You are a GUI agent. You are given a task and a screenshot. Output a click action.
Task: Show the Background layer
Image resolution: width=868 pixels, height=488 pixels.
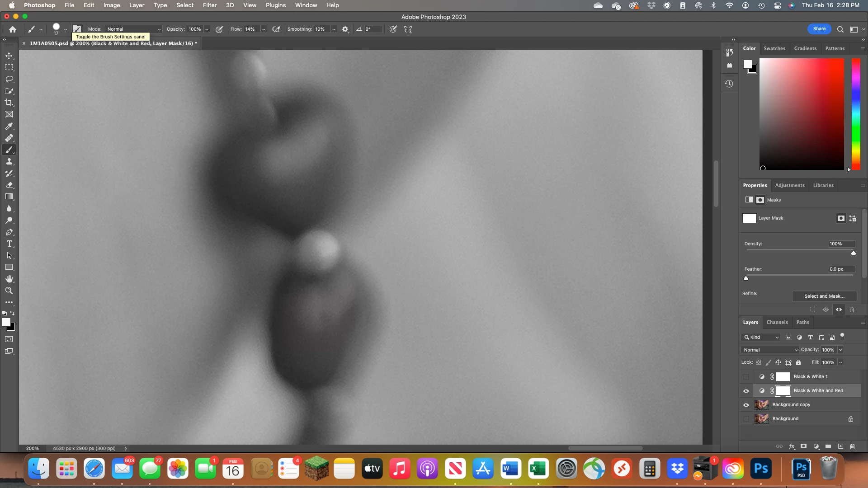[x=746, y=419]
